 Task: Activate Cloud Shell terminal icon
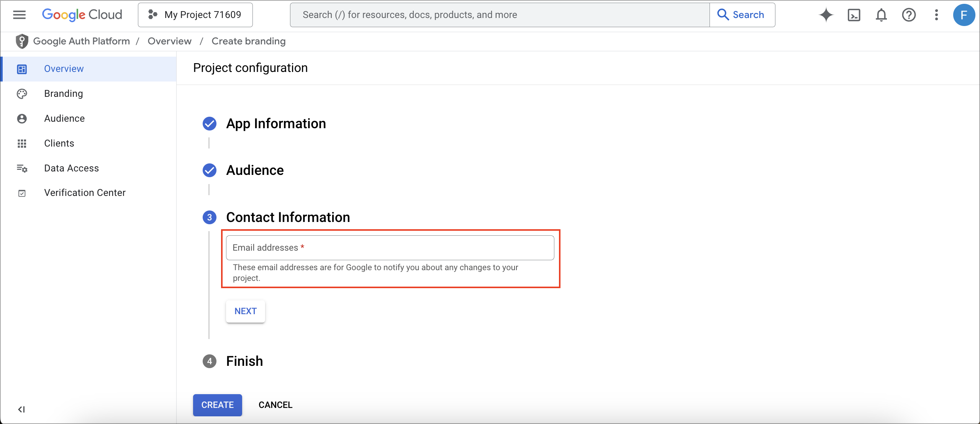854,15
